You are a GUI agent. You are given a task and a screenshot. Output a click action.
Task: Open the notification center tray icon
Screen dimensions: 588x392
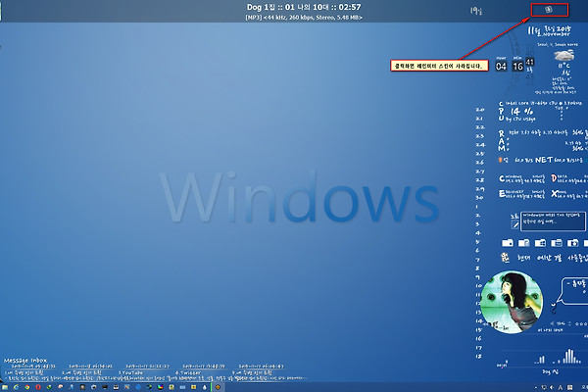pos(569,387)
